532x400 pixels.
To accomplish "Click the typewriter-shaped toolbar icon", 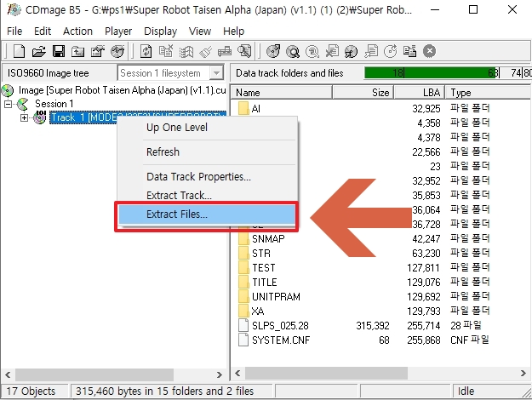I will tap(225, 52).
